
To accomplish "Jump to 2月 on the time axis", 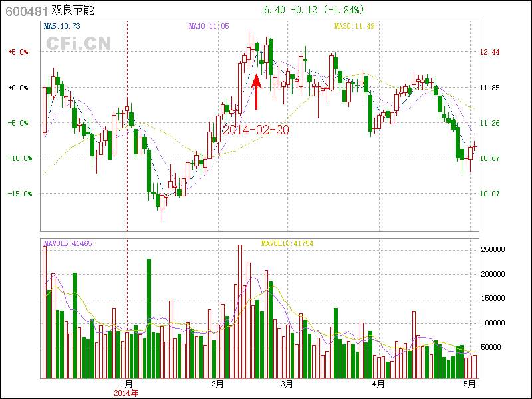I will click(217, 384).
